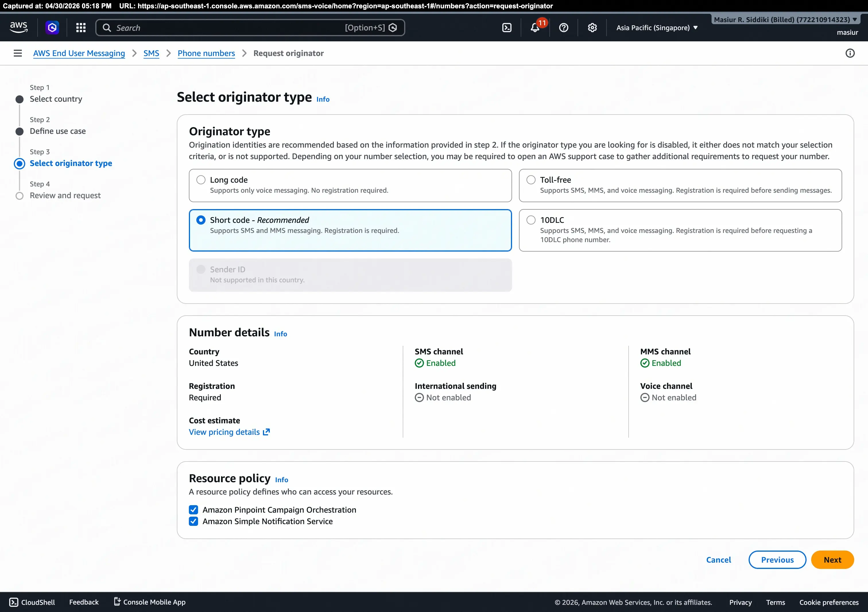Click the Amazon Q icon inside search bar

(x=393, y=28)
